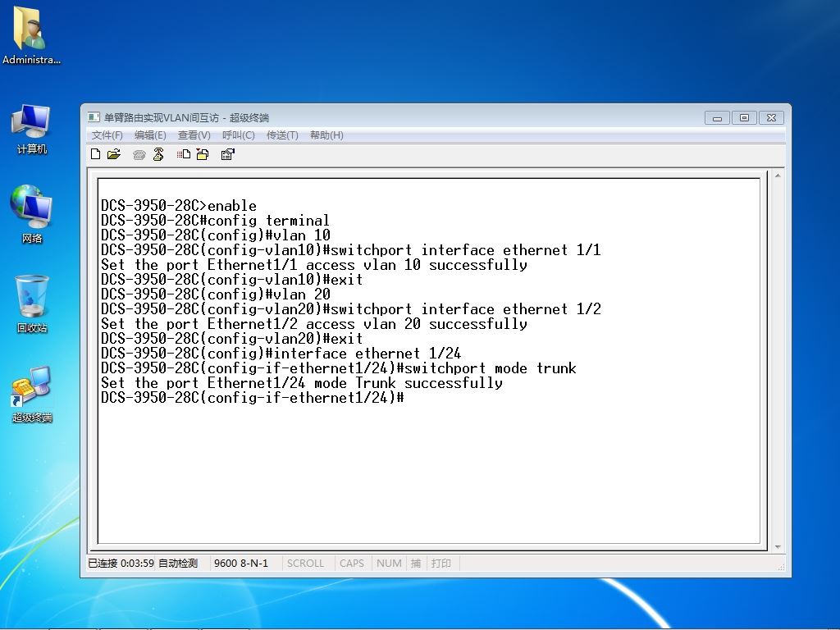Click the 'interface ethernet 1/24' command line

click(281, 353)
